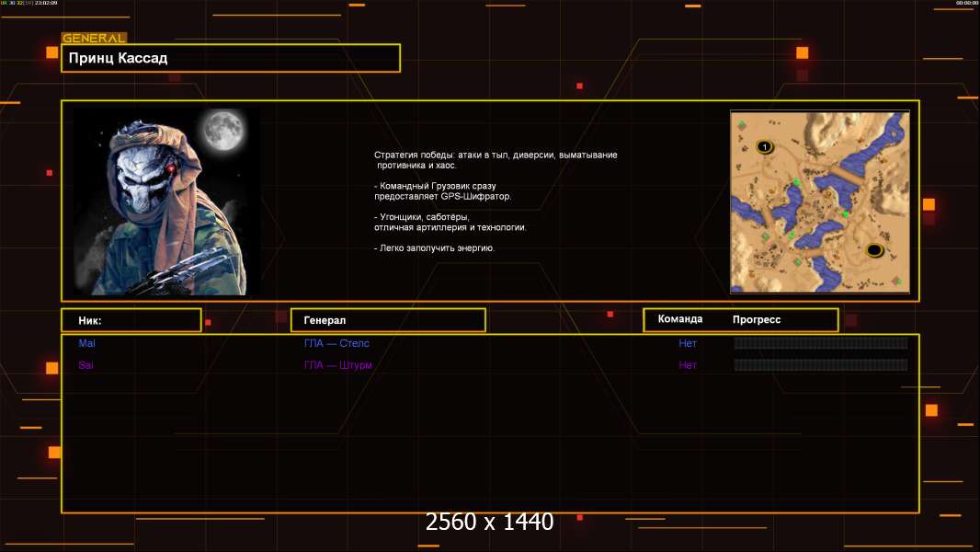Select player Sai in the list
This screenshot has width=980, height=552.
point(85,365)
